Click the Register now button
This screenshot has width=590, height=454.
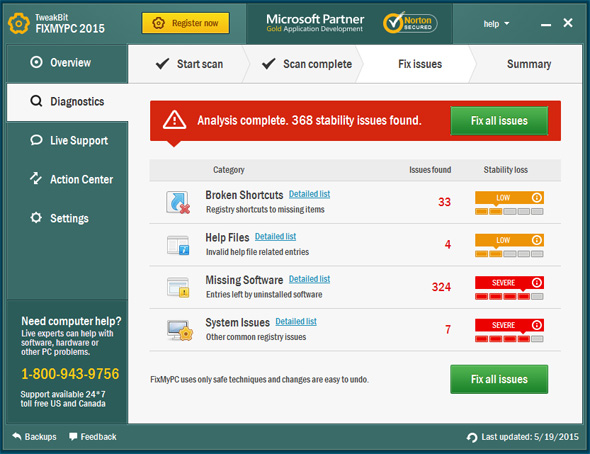[186, 23]
